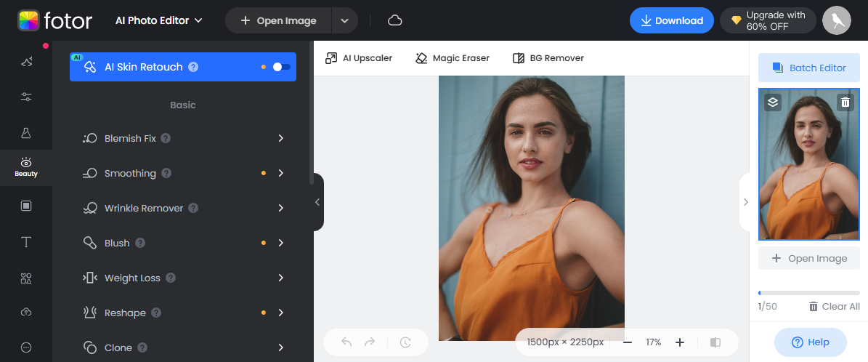
Task: Click Open Image in right panel
Action: pos(808,258)
